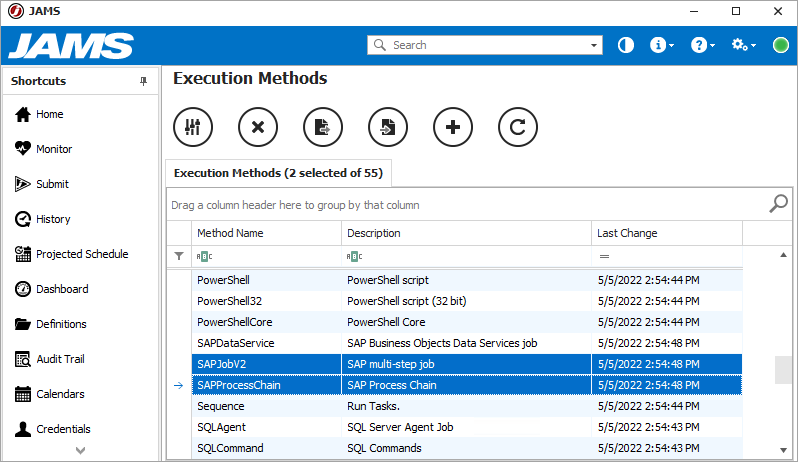Click scrollbar up arrow in grid
The width and height of the screenshot is (798, 462).
[x=783, y=255]
